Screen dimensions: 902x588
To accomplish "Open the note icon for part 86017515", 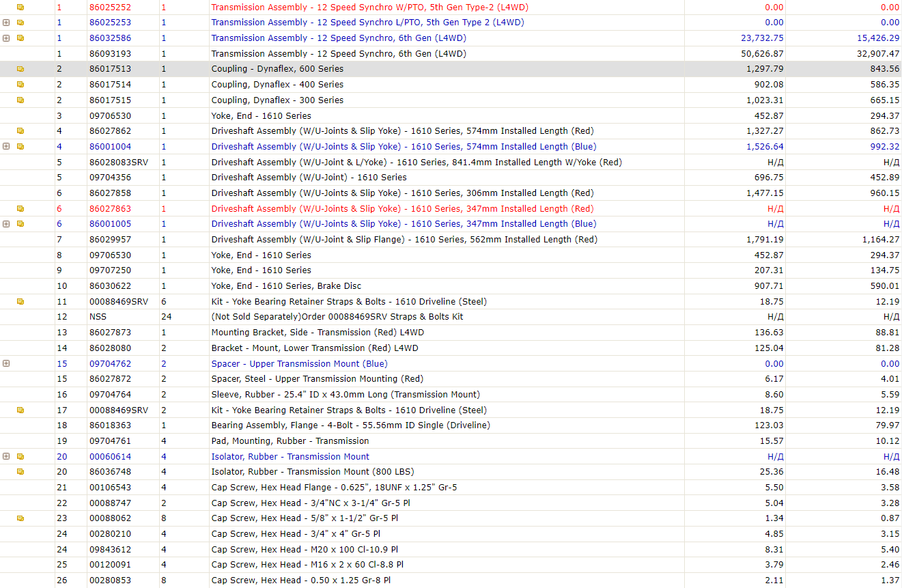I will [x=20, y=100].
